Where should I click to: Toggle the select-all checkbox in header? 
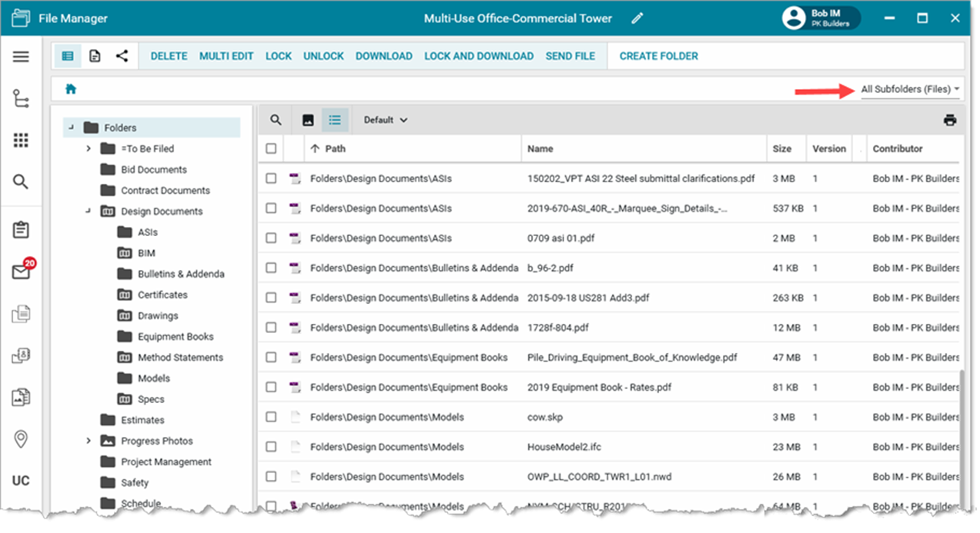(x=271, y=148)
